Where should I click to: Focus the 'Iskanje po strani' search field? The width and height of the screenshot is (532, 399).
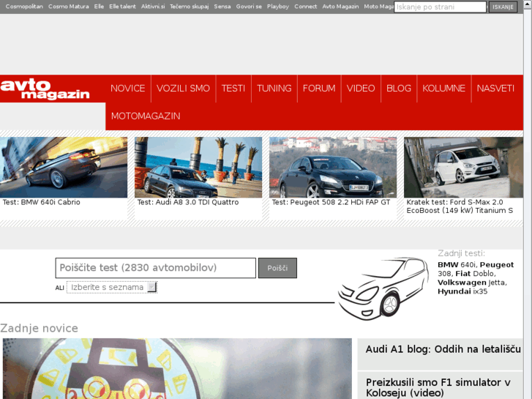point(440,7)
